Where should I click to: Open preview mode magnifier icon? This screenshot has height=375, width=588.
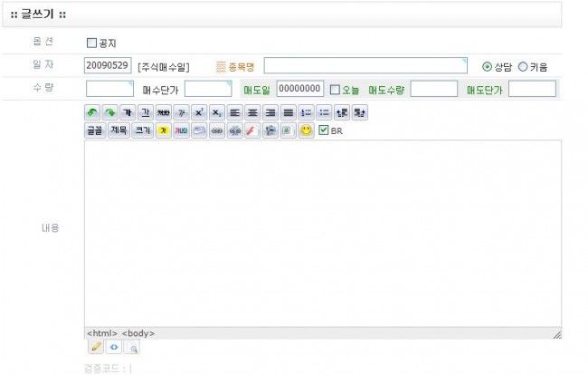click(x=132, y=347)
